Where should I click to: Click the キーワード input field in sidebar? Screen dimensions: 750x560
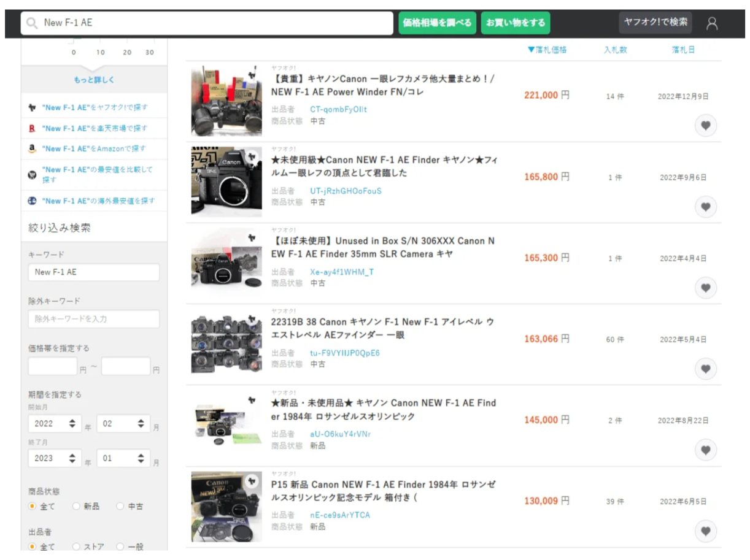[x=94, y=272]
